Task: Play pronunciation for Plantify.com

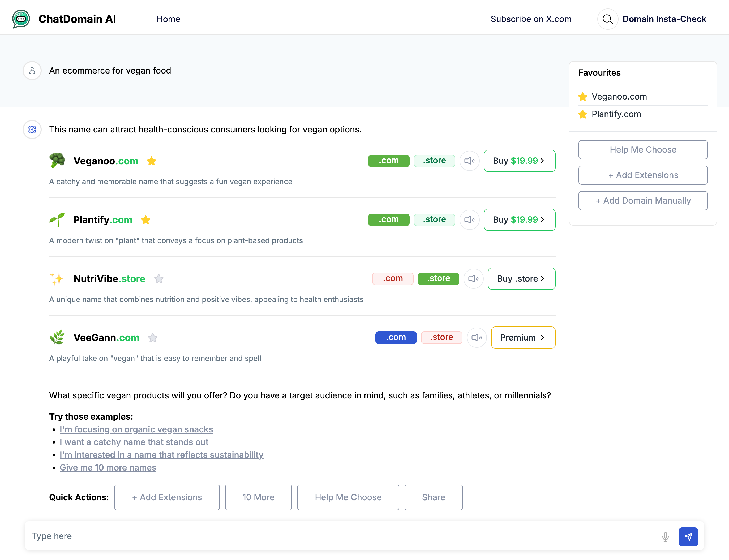Action: pos(469,220)
